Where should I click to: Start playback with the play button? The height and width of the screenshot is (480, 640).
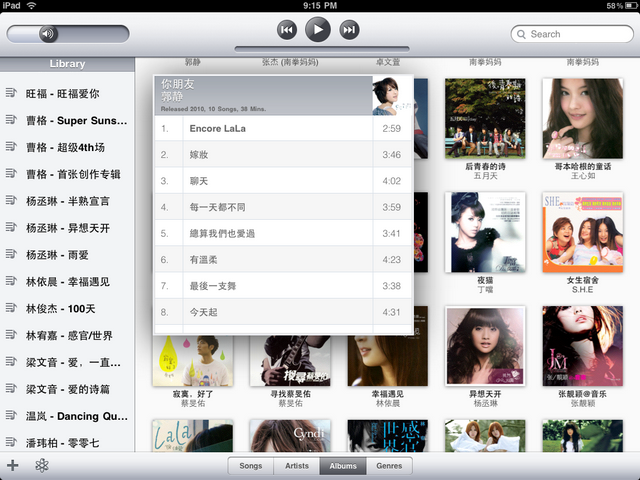click(x=318, y=29)
